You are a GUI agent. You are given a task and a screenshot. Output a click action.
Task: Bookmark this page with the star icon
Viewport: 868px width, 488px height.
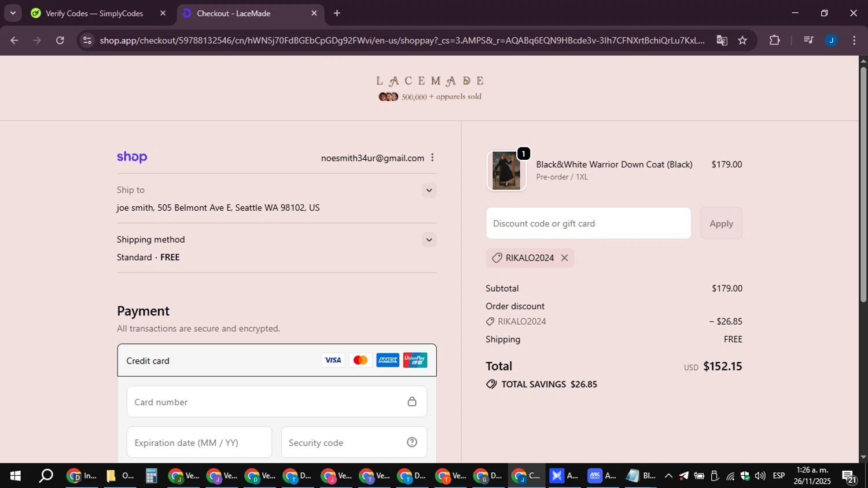742,41
